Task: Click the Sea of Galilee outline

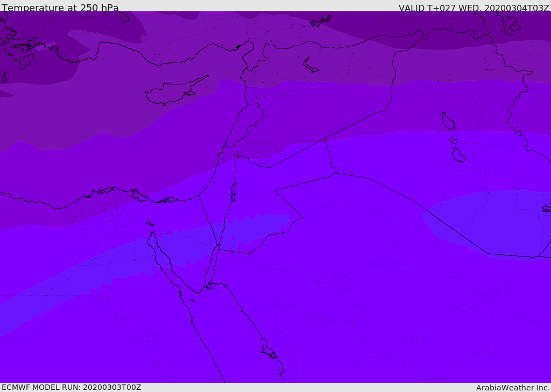Action: pos(237,154)
